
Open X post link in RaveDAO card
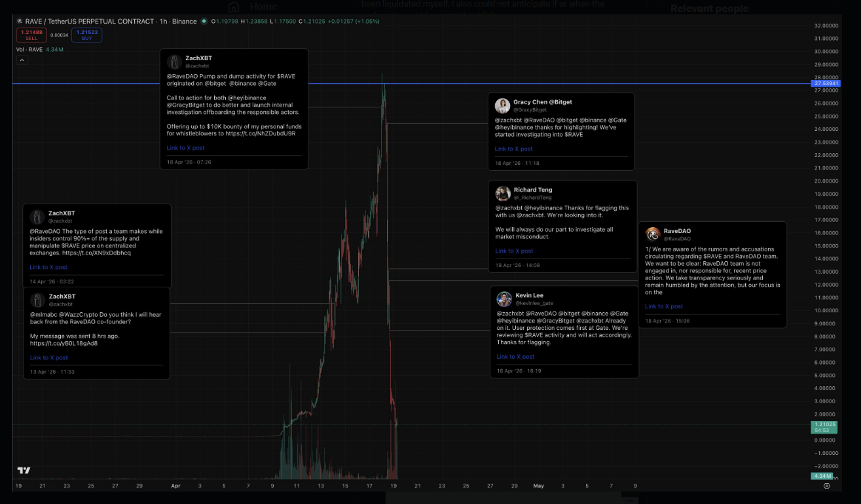pyautogui.click(x=663, y=306)
